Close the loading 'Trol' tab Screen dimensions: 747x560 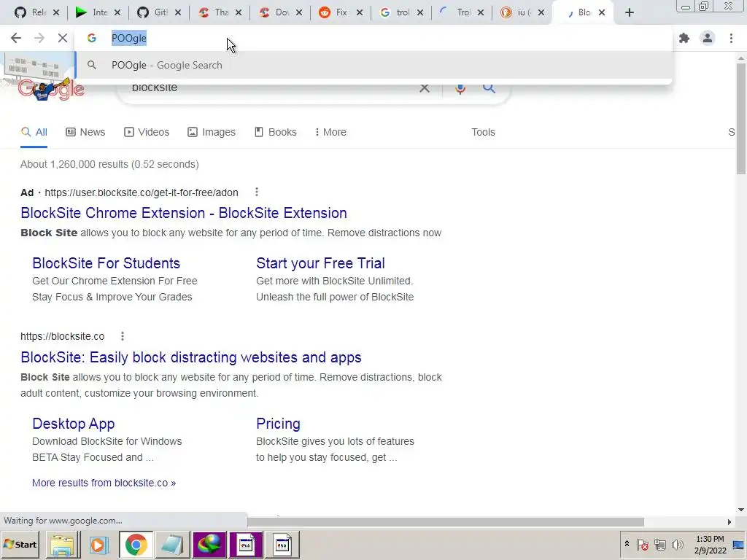point(481,13)
